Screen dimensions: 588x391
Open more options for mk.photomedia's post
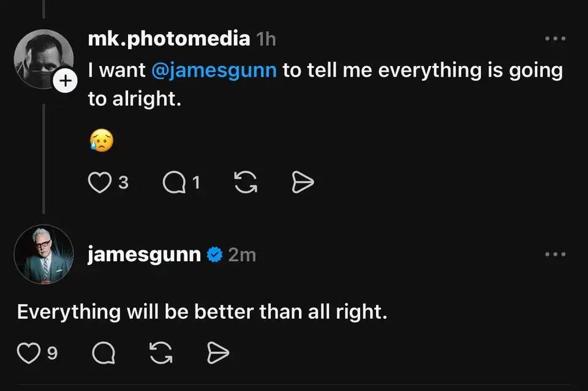[555, 39]
